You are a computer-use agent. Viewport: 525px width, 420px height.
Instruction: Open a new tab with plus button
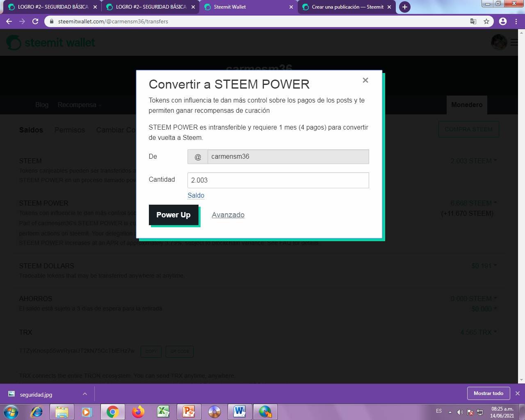coord(404,7)
